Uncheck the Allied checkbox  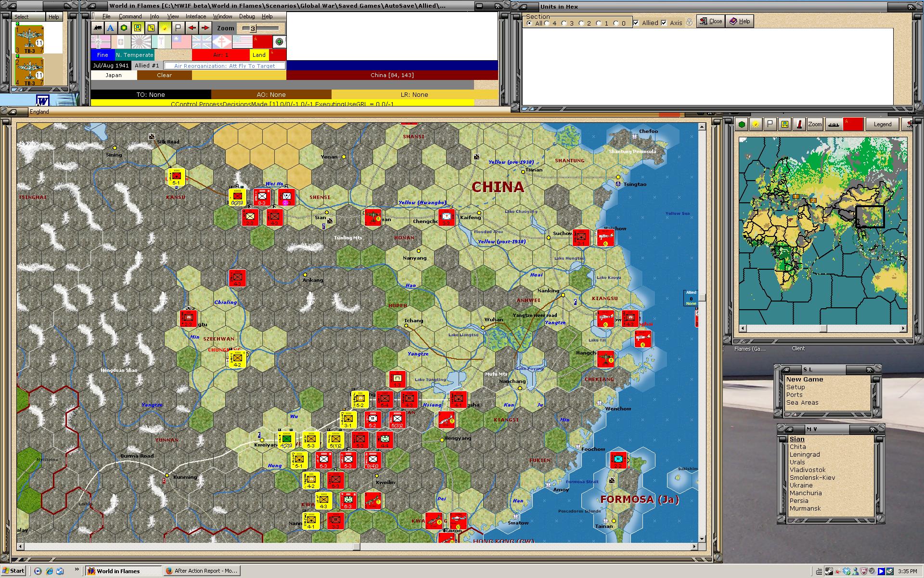click(636, 23)
